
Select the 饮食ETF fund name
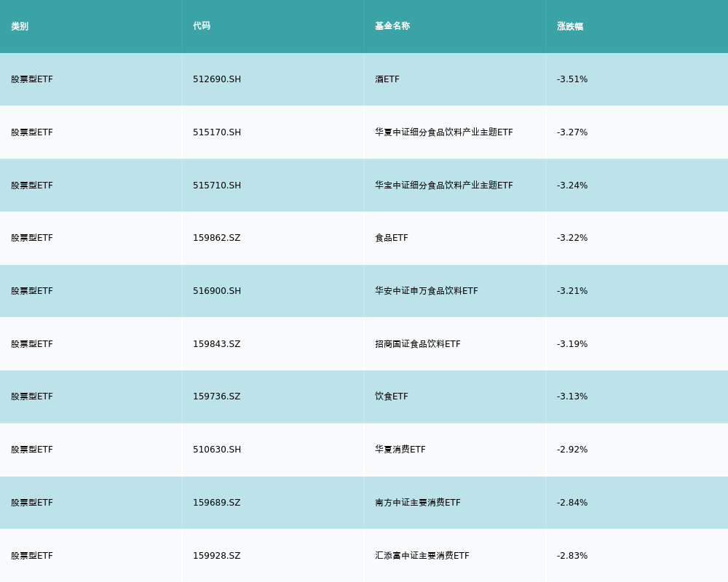coord(392,396)
